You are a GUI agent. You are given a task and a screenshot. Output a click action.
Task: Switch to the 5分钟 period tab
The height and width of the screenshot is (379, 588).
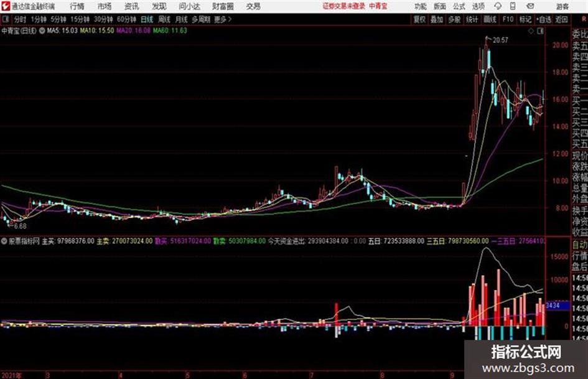[x=58, y=19]
